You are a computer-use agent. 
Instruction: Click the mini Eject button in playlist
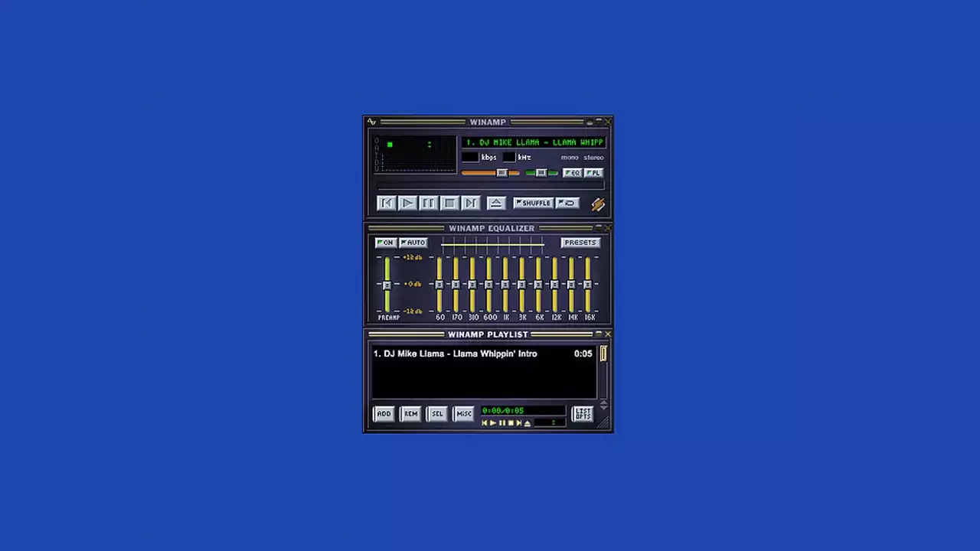(528, 423)
